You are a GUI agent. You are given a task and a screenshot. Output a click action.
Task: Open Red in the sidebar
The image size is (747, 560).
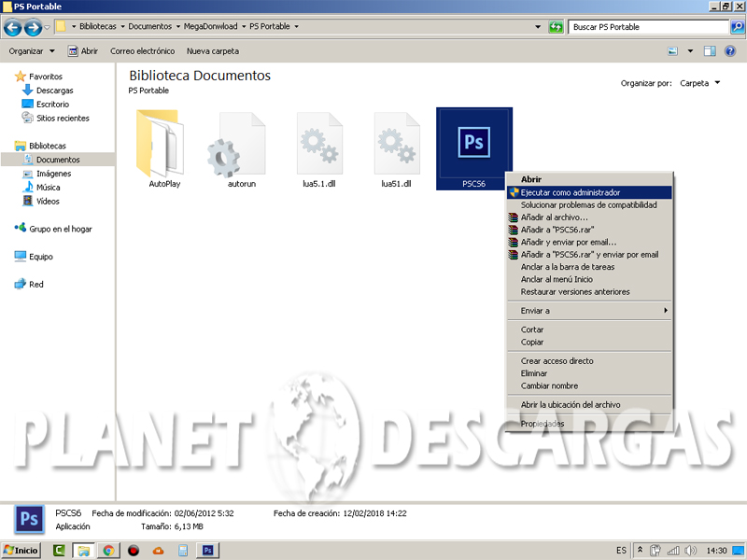[35, 285]
